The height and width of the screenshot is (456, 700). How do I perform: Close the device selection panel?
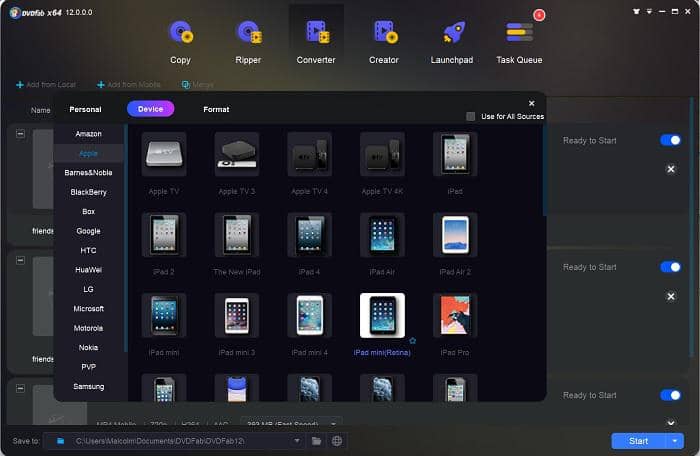[532, 103]
